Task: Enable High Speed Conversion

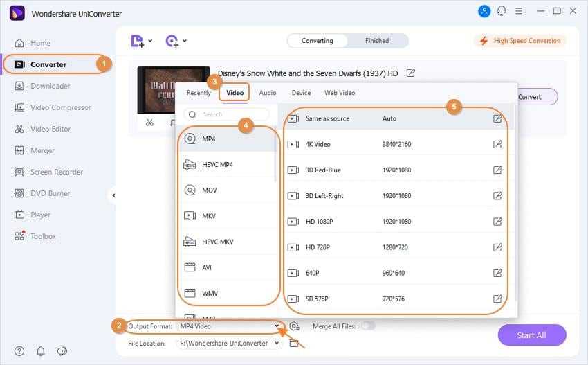Action: [x=520, y=41]
